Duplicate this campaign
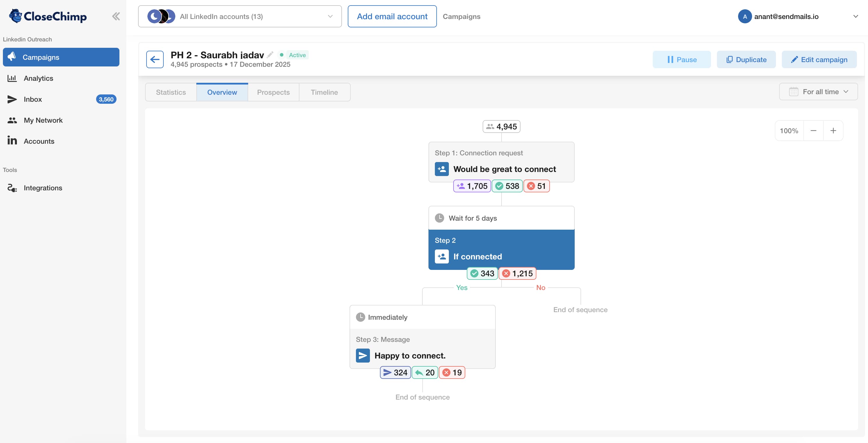This screenshot has height=443, width=868. coord(746,59)
